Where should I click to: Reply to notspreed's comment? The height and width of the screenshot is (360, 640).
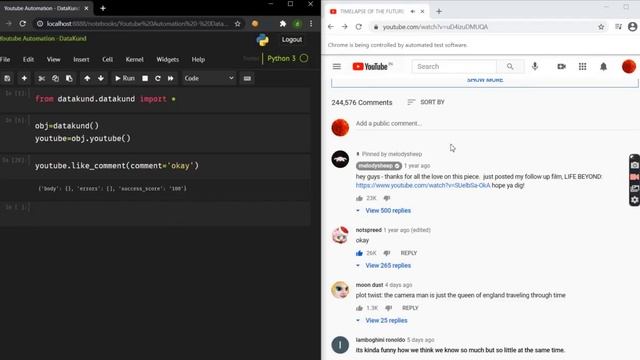click(x=409, y=253)
